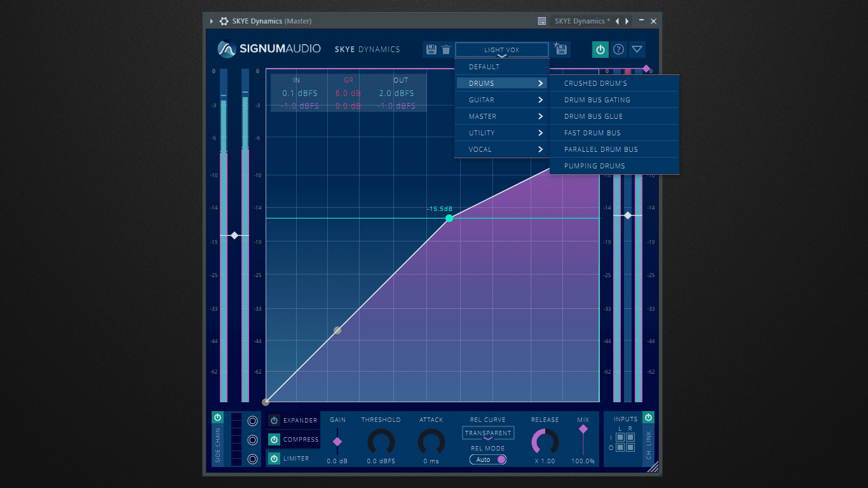Viewport: 868px width, 488px height.
Task: Click the resize grip at window corner
Action: [x=653, y=467]
